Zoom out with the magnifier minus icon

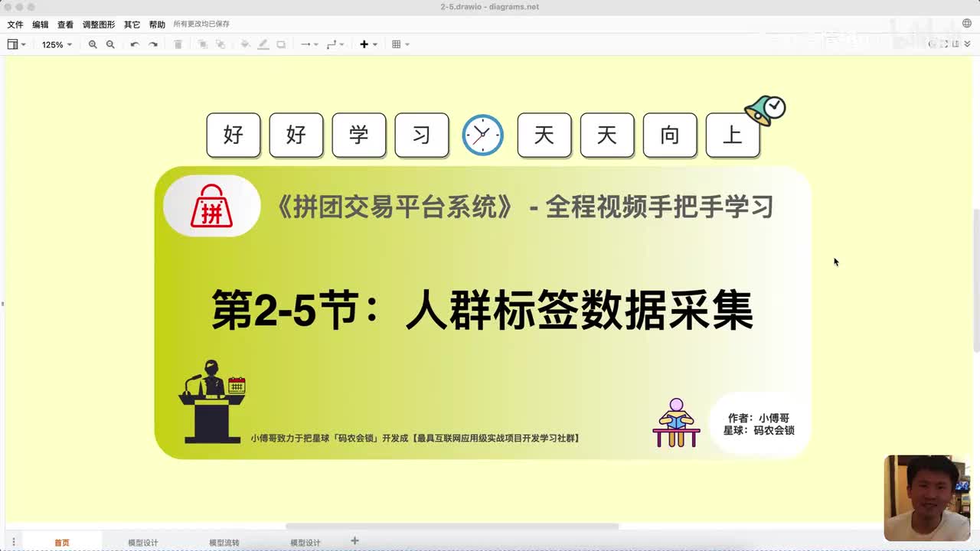click(110, 44)
